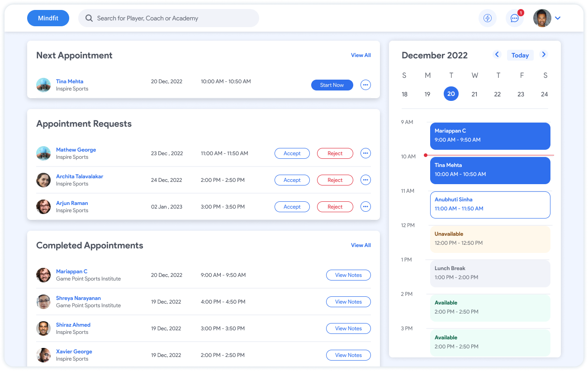Click the search magnifier icon

(x=89, y=18)
